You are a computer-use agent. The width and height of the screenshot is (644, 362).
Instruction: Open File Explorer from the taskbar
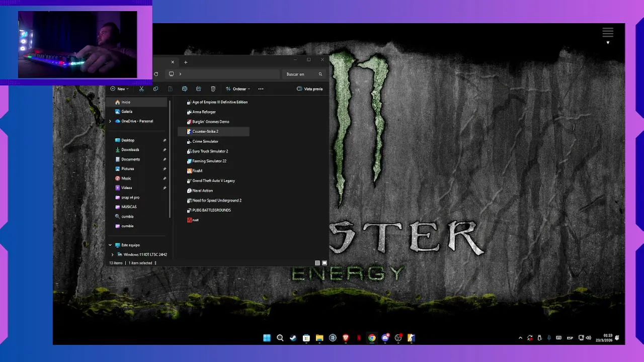click(x=319, y=338)
